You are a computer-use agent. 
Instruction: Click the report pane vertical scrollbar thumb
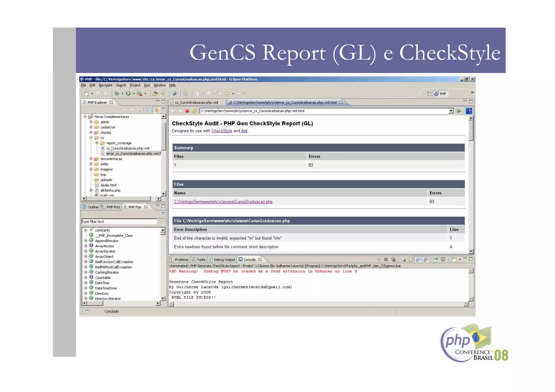coord(471,131)
